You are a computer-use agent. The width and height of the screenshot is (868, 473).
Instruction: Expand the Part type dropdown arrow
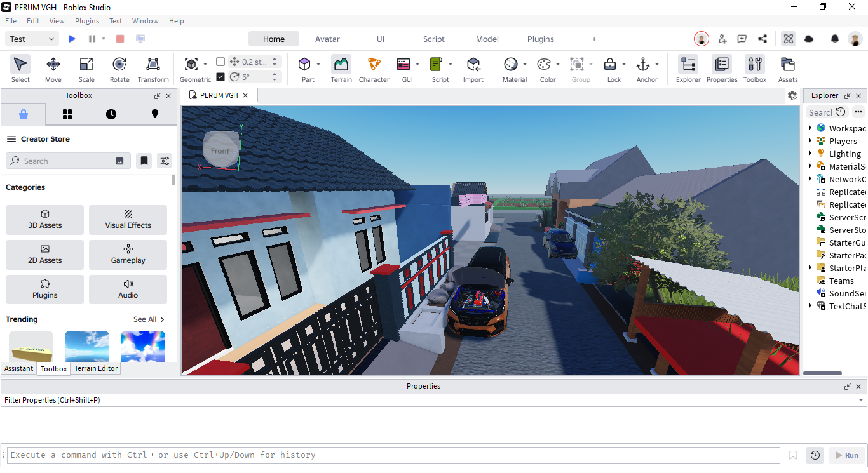tap(318, 64)
